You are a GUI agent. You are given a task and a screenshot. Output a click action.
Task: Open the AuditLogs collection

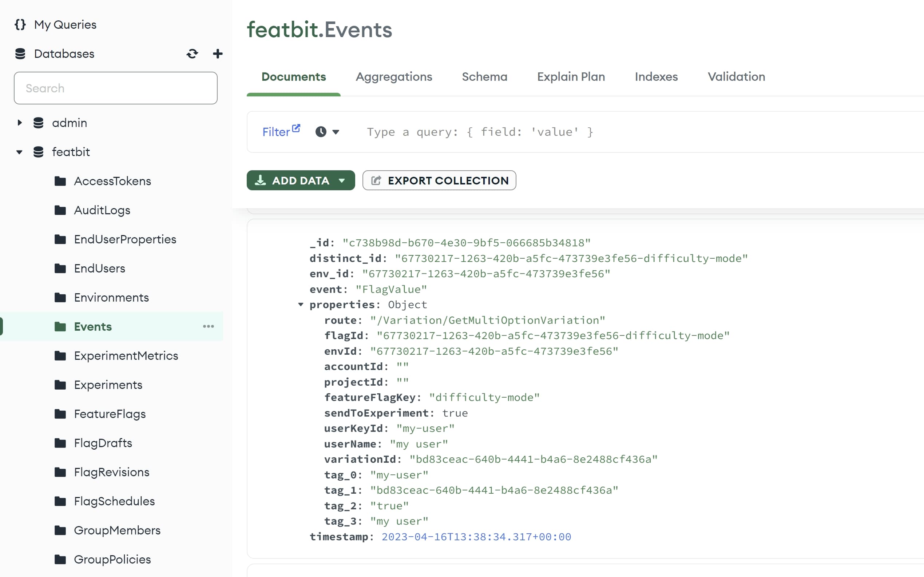tap(102, 210)
